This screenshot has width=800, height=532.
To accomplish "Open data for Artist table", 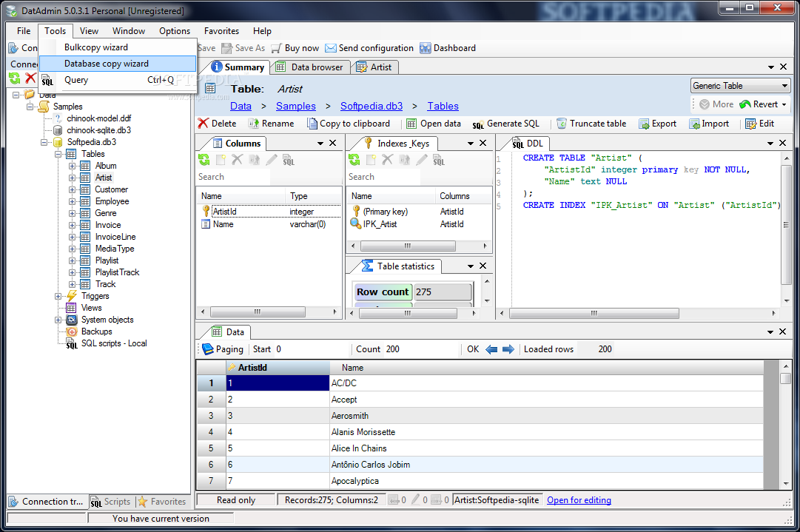I will click(x=434, y=124).
